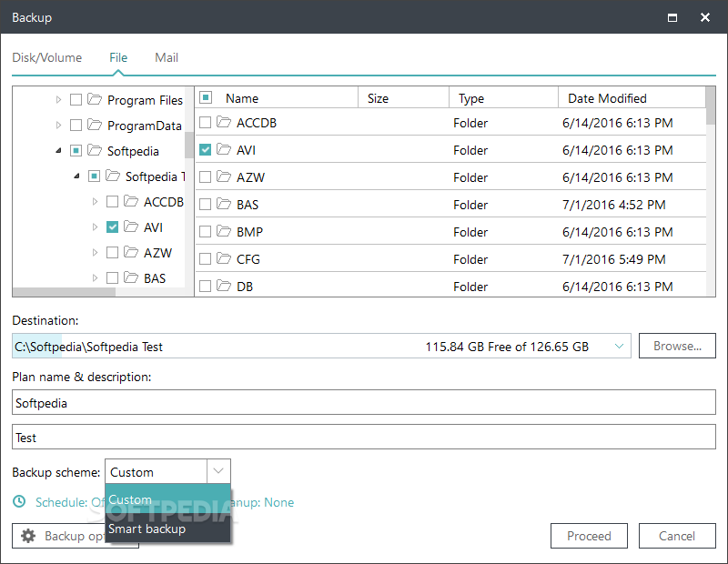Select the BAS row date 7/1/2016 4:52 PM

[x=613, y=205]
